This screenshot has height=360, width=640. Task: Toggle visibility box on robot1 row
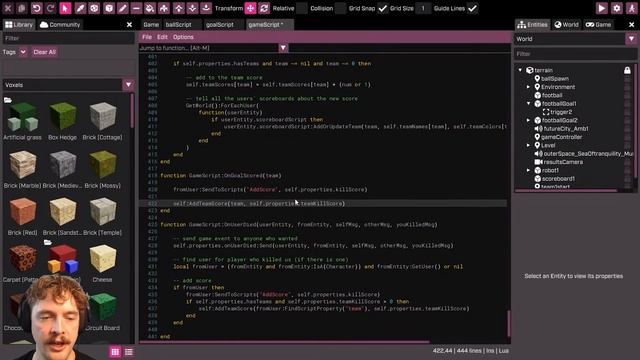pyautogui.click(x=627, y=170)
